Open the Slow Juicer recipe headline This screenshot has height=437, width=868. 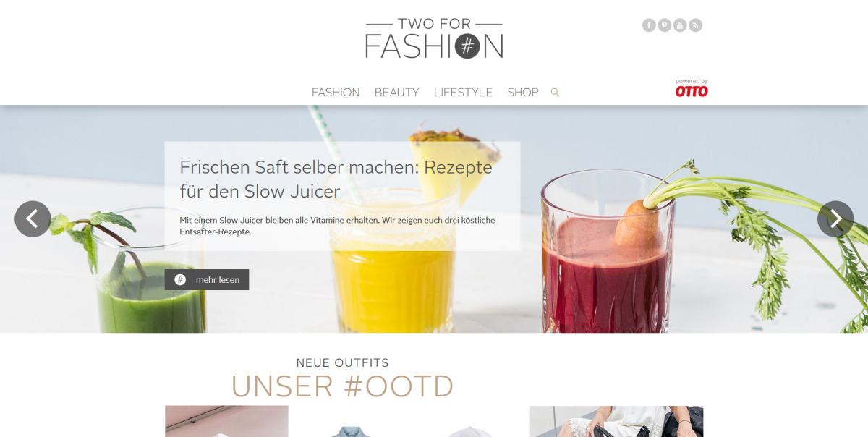click(x=336, y=179)
